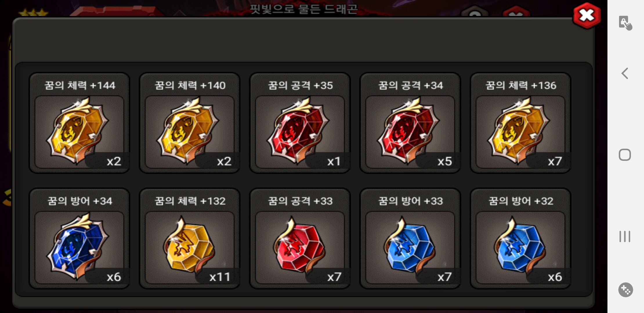Tap the Android home button
This screenshot has width=644, height=313.
coord(625,155)
